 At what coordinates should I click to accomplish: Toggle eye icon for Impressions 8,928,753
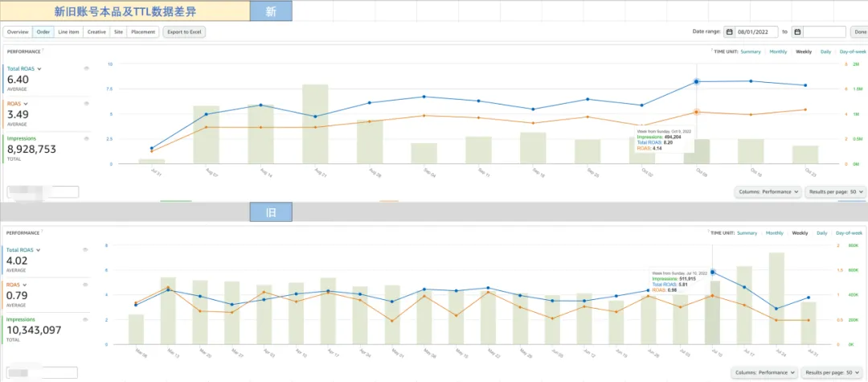[86, 139]
